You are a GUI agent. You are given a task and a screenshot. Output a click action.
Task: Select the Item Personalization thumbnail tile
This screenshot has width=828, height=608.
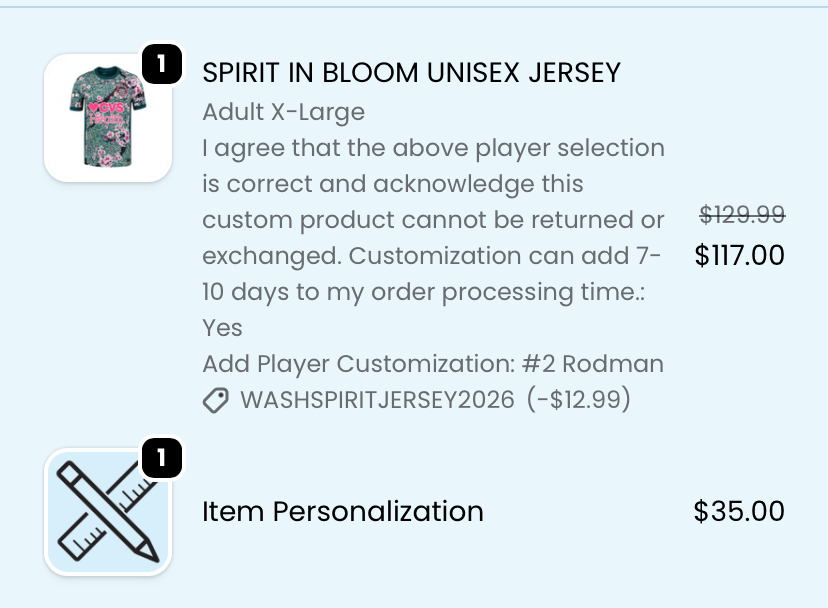pyautogui.click(x=108, y=513)
